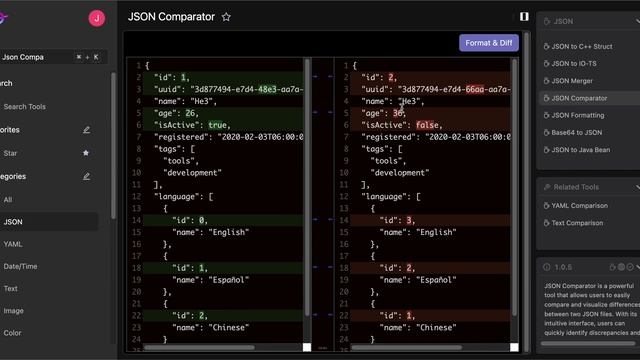The image size is (640, 360).
Task: Click the Format & Diff button
Action: click(x=489, y=43)
